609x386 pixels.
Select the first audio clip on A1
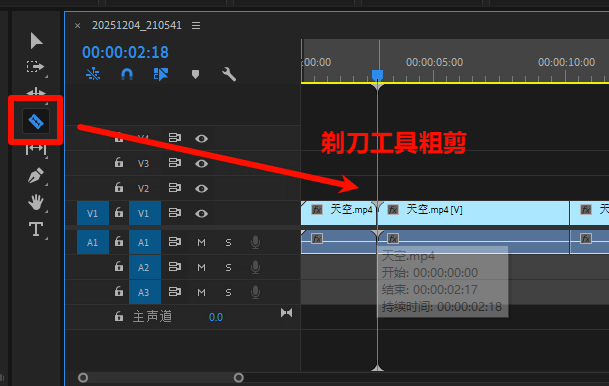click(338, 242)
